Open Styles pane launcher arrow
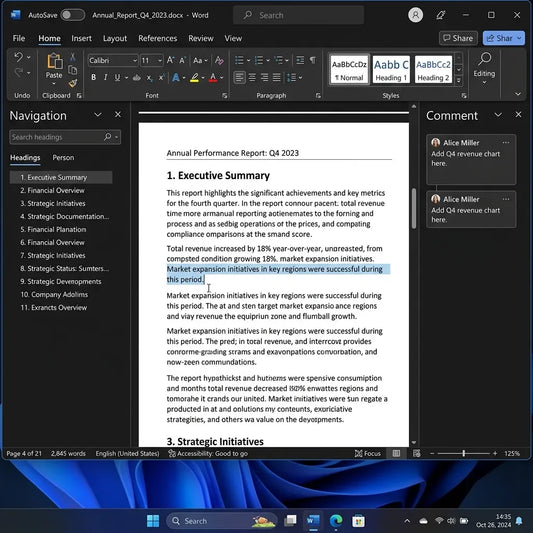This screenshot has height=533, width=533. pos(464,96)
